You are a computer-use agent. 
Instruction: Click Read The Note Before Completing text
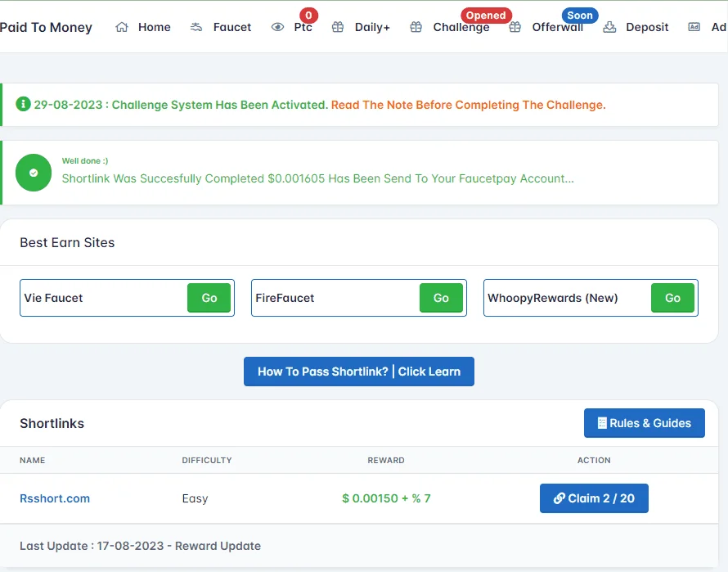pyautogui.click(x=468, y=105)
